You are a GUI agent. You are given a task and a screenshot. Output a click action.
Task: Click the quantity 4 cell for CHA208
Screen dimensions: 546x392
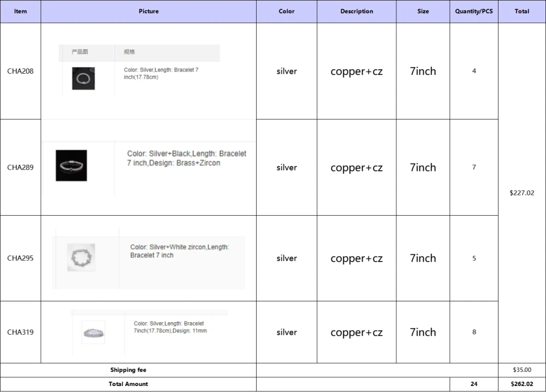pos(474,71)
